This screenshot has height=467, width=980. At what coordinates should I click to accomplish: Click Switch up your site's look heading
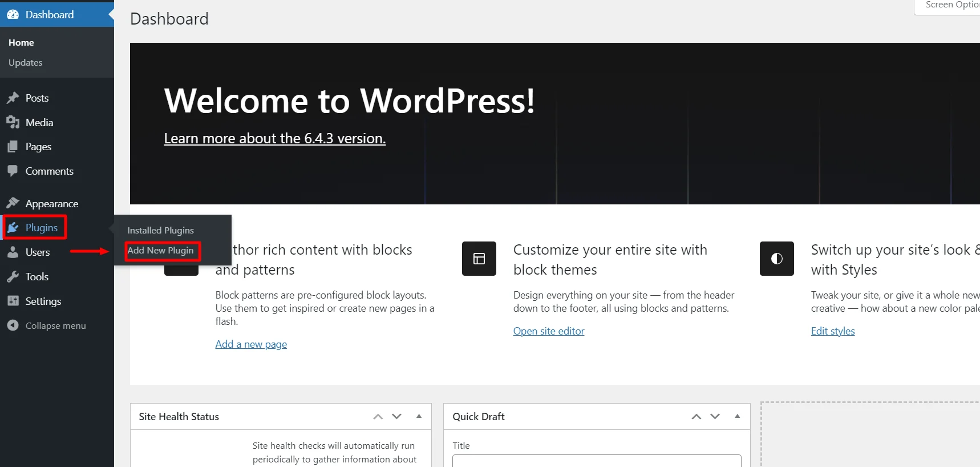click(896, 260)
